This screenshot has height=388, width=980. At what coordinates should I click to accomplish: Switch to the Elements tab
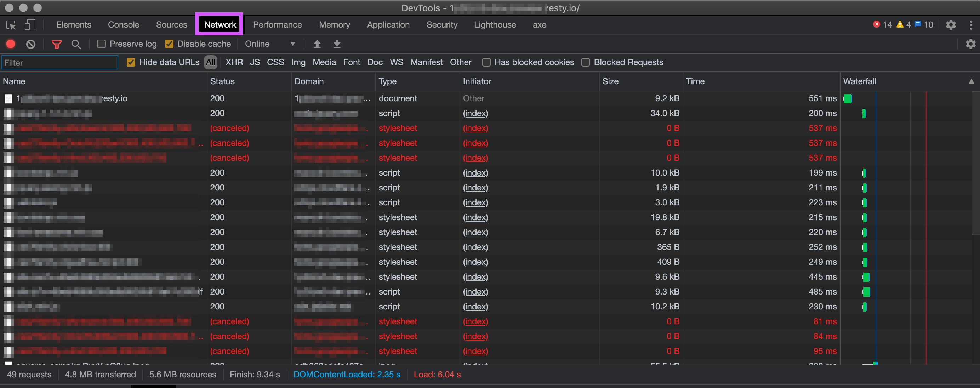pyautogui.click(x=74, y=25)
